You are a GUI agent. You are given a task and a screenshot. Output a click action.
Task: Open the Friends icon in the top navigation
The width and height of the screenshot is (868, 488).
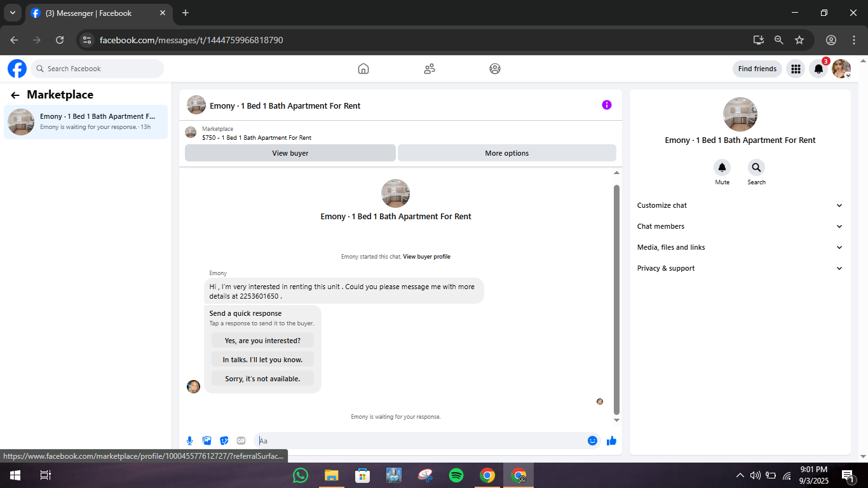pos(430,69)
